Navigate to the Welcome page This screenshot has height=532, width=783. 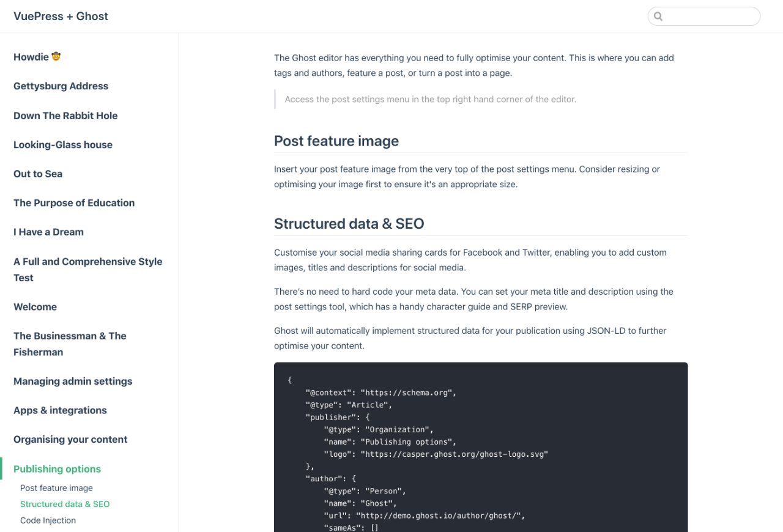(35, 306)
